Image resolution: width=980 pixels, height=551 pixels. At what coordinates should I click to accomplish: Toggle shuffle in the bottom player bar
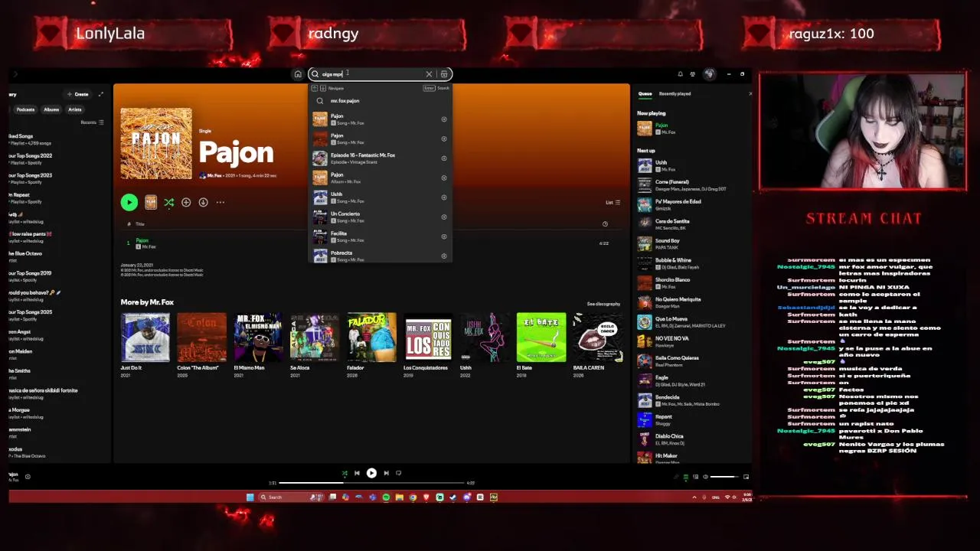point(345,473)
